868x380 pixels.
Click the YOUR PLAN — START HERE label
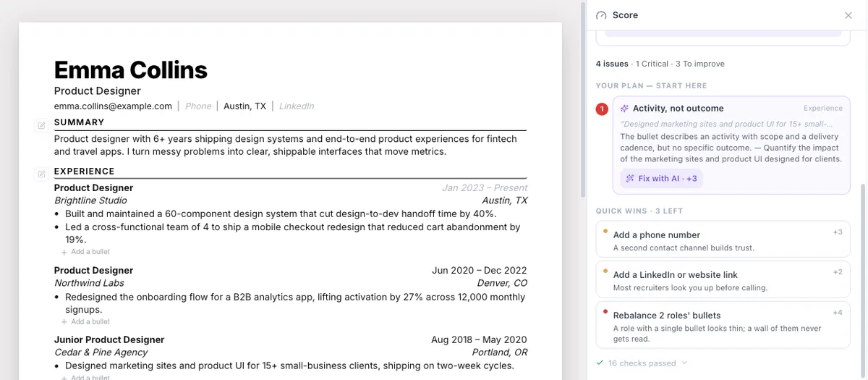652,86
